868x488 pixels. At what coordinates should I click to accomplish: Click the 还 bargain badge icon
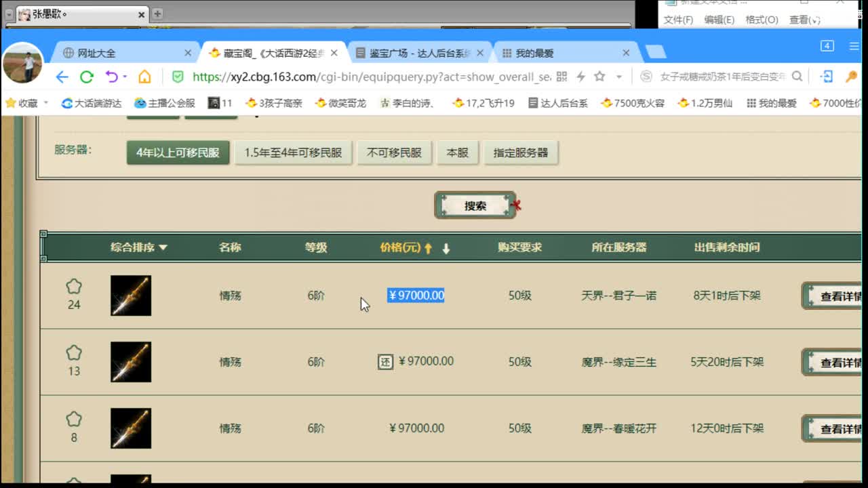pos(385,362)
